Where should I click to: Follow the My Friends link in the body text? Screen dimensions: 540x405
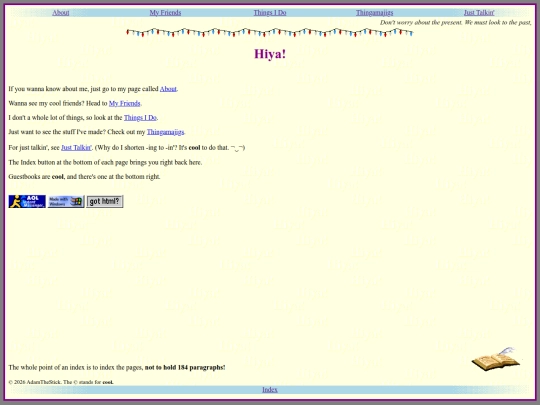125,103
